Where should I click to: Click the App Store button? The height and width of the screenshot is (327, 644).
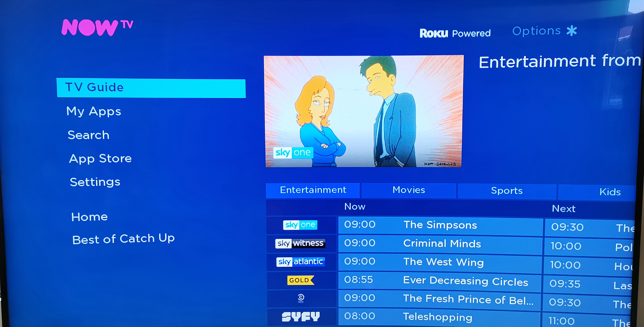[100, 158]
